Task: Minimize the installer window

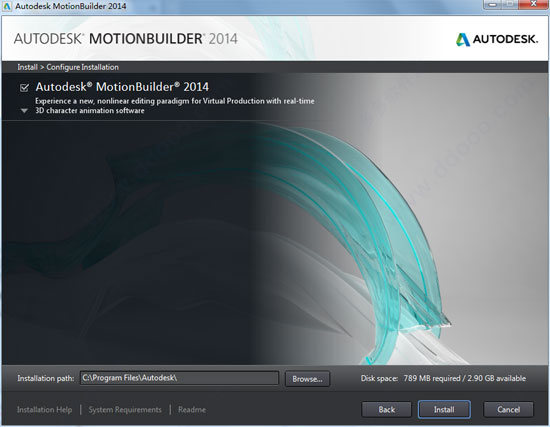Action: [x=493, y=5]
